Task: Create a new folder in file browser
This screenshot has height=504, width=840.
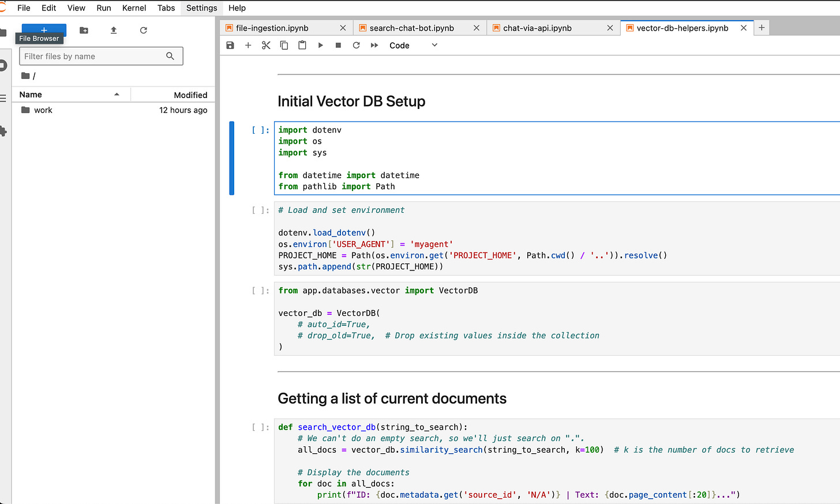Action: tap(84, 30)
